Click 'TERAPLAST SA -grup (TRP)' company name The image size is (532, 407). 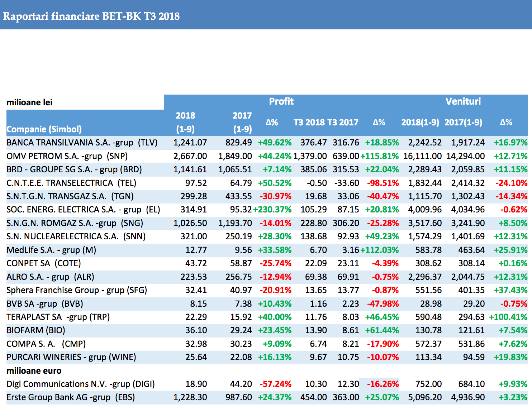point(58,317)
